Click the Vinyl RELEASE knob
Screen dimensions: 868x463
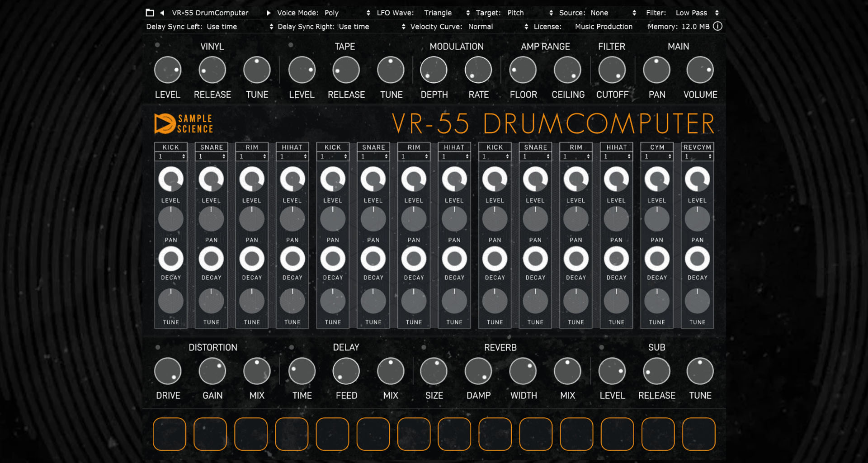click(212, 70)
